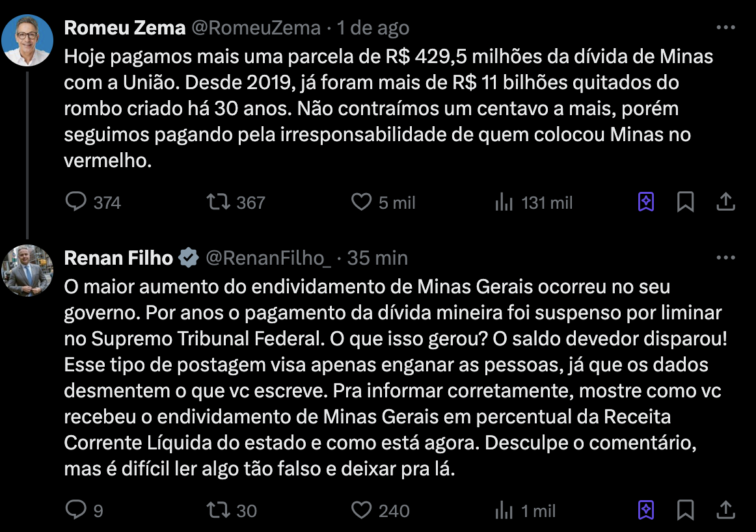Reply to Renan Filho's tweet
This screenshot has height=532, width=756.
point(77,511)
